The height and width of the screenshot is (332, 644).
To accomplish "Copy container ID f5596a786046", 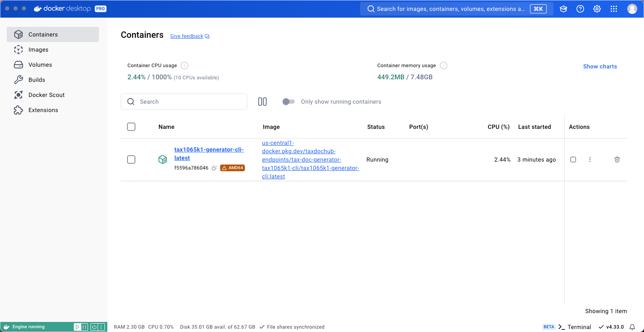I will tap(214, 168).
